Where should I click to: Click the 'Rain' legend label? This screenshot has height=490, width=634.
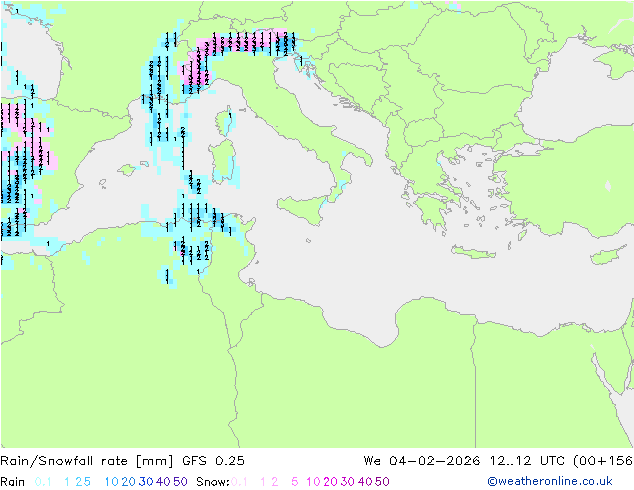(13, 482)
